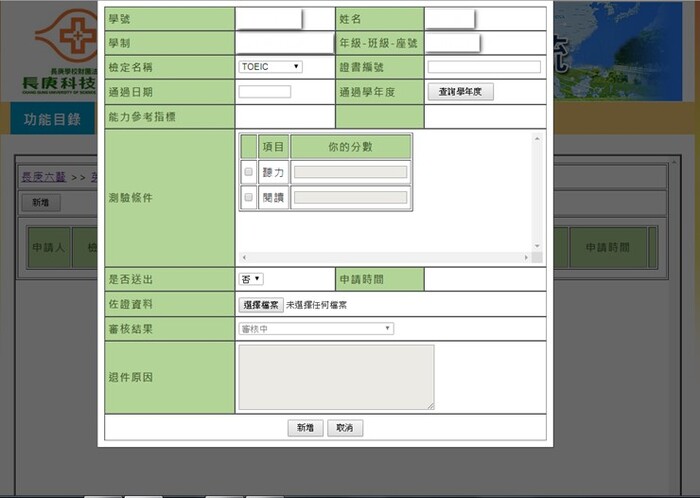Submit the form with the 新增 button in the dialog
This screenshot has height=498, width=700.
click(x=305, y=427)
